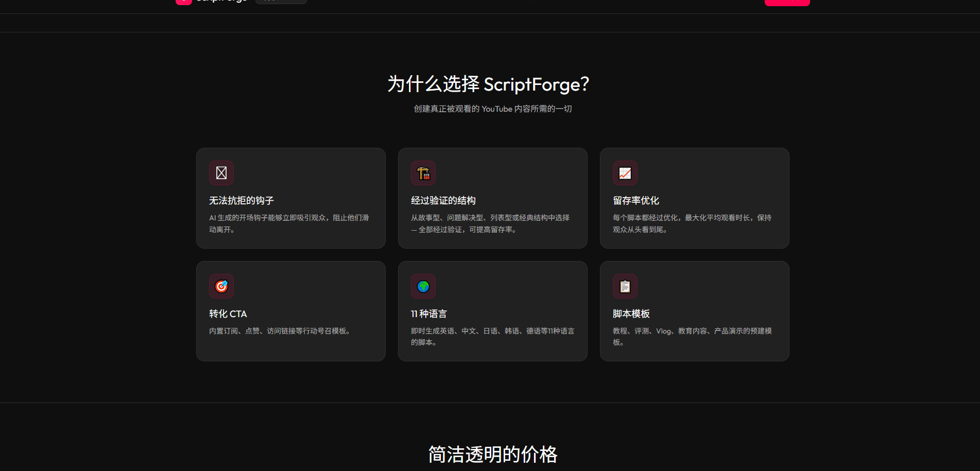Click the description starting 教程、评测、Vlog
Viewport: 980px width, 471px height.
point(692,337)
